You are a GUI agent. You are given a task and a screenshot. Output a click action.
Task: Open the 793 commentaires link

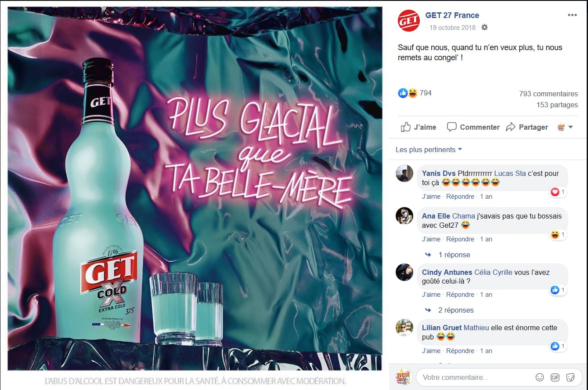pos(548,94)
